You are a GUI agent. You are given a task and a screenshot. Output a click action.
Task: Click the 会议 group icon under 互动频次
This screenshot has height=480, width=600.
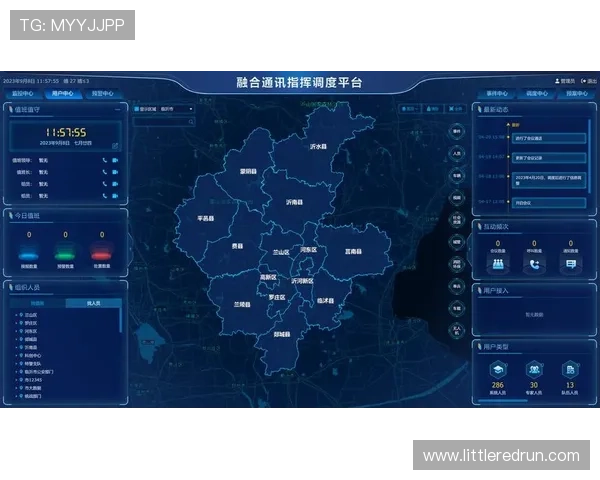498,264
